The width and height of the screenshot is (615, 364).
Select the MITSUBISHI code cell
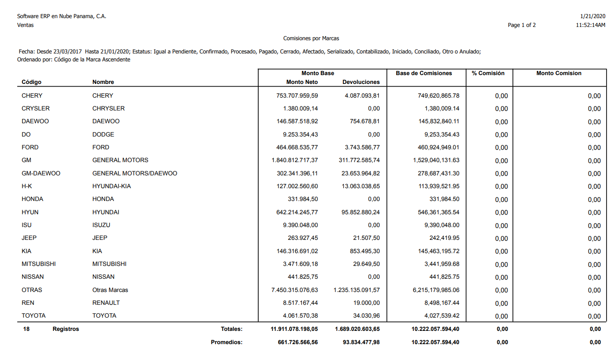click(39, 264)
